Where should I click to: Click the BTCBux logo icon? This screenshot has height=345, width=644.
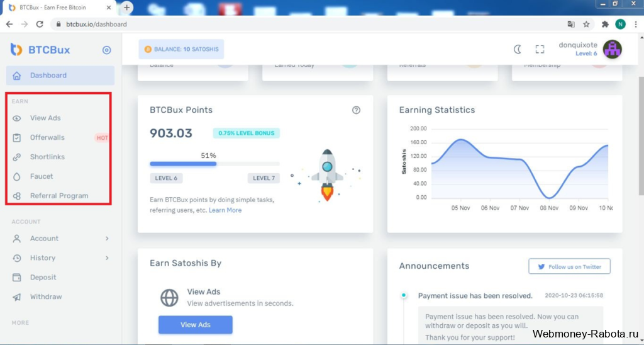point(16,49)
